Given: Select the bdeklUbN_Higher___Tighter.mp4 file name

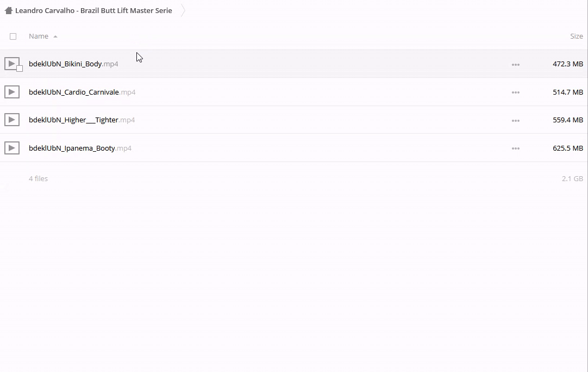Looking at the screenshot, I should tap(82, 120).
